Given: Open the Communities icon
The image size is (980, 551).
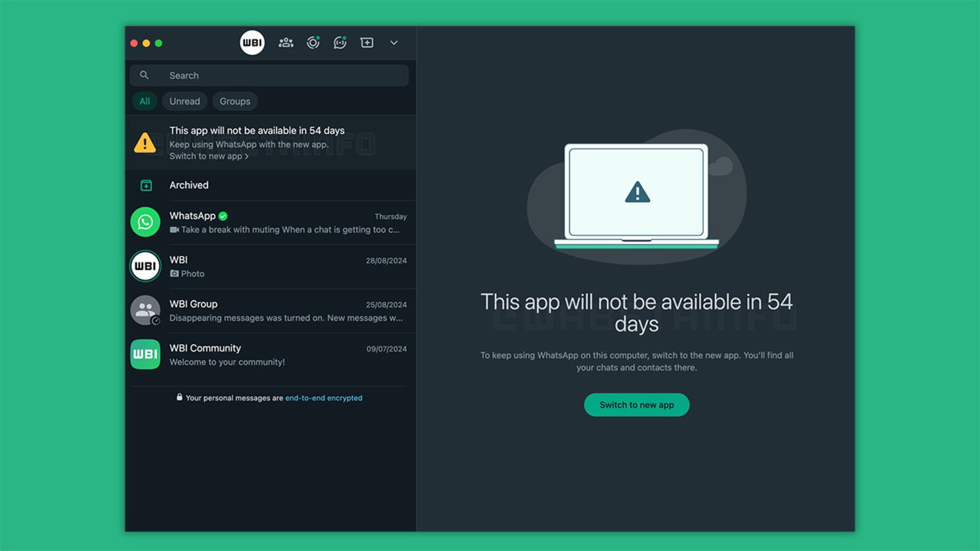Looking at the screenshot, I should click(x=286, y=43).
